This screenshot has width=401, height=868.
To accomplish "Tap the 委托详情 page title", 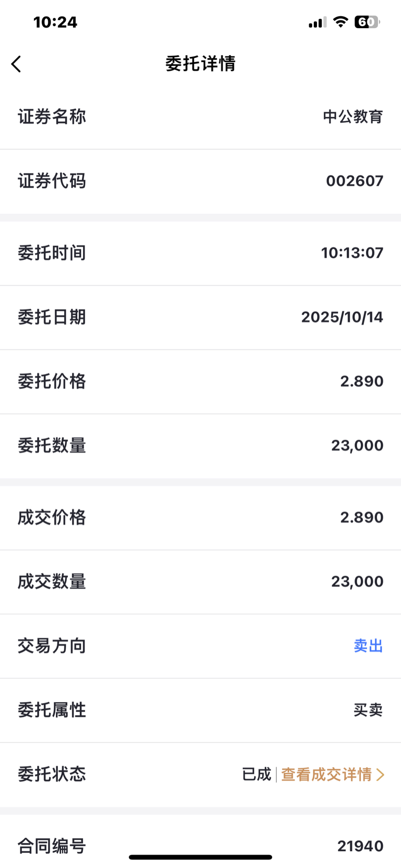I will point(200,64).
